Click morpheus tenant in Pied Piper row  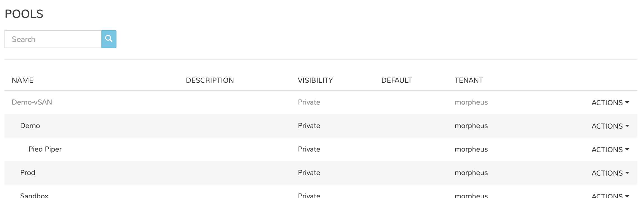coord(471,149)
